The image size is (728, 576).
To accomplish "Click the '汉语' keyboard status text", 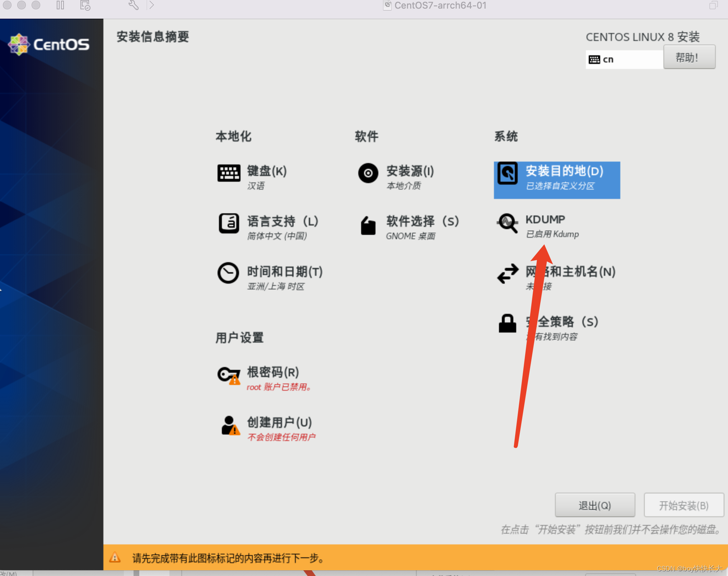I will click(256, 186).
